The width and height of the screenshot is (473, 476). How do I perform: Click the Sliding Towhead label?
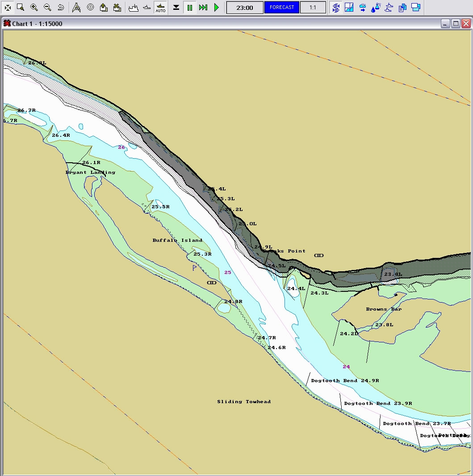pos(244,402)
